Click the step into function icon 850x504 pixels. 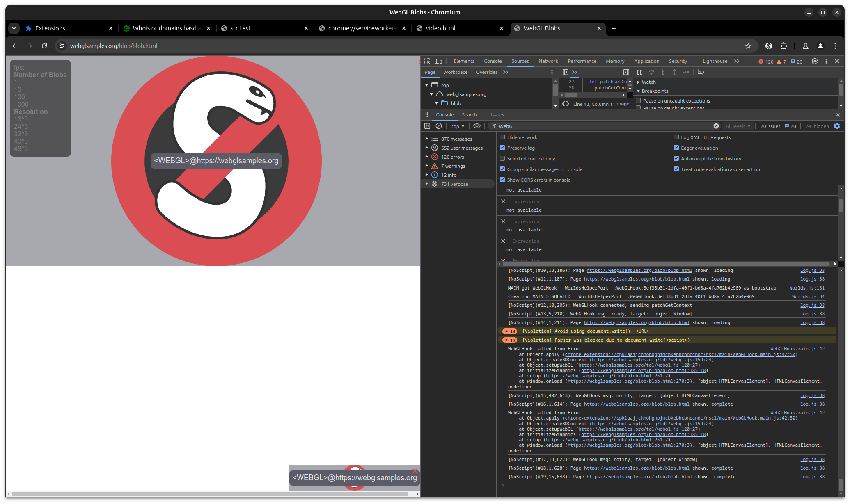point(663,72)
